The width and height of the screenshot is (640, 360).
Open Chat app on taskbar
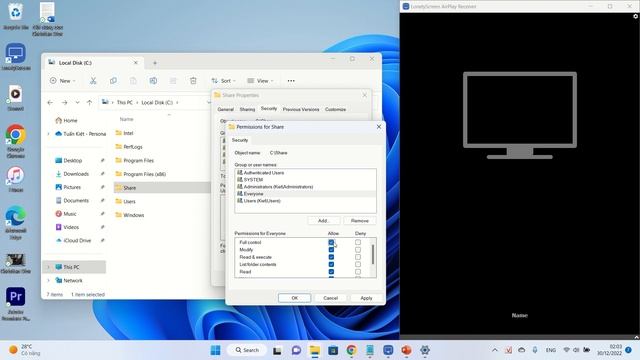[x=296, y=350]
